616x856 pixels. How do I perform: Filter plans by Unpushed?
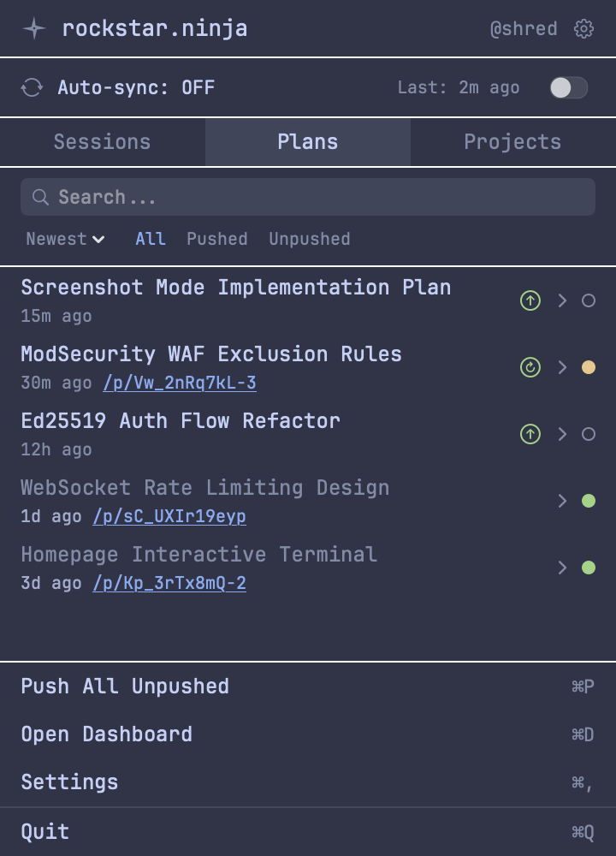click(x=309, y=239)
